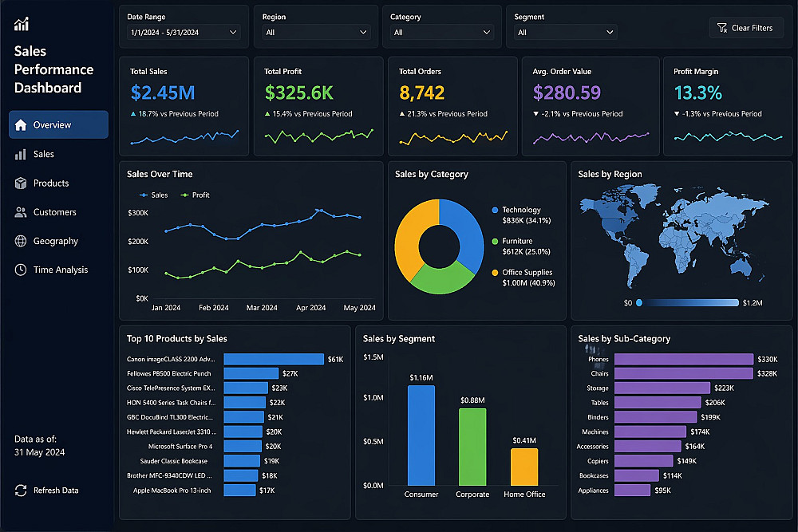798x532 pixels.
Task: Click the Total Profit green up-trend triangle
Action: (267, 114)
